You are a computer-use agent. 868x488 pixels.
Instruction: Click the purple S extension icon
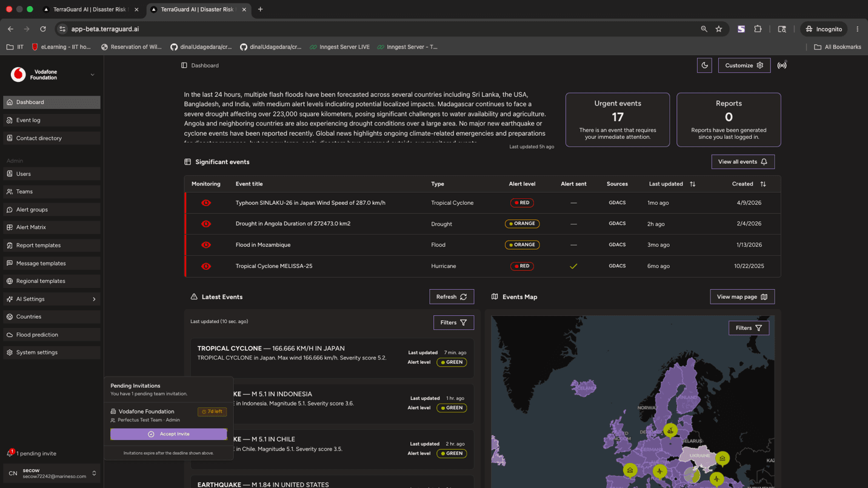[x=741, y=29]
